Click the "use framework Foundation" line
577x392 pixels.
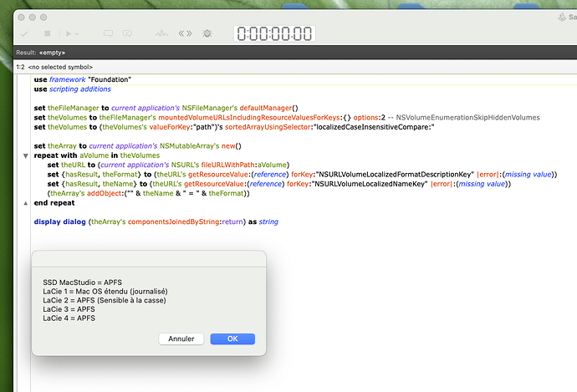[x=83, y=79]
